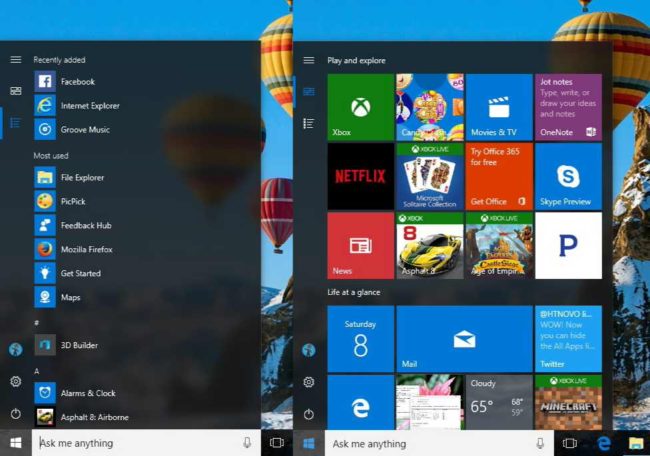This screenshot has width=650, height=456.
Task: Open Settings gear in left Start menu
Action: [16, 381]
